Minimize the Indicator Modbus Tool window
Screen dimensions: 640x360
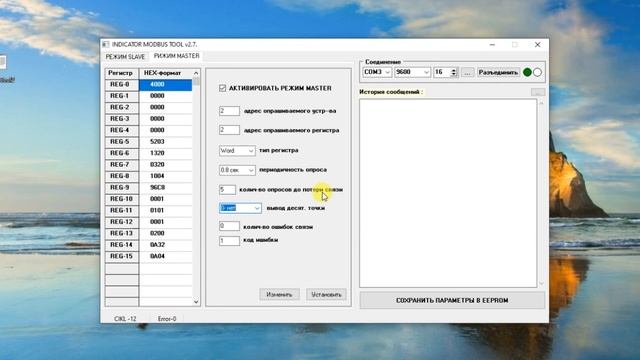coord(493,44)
